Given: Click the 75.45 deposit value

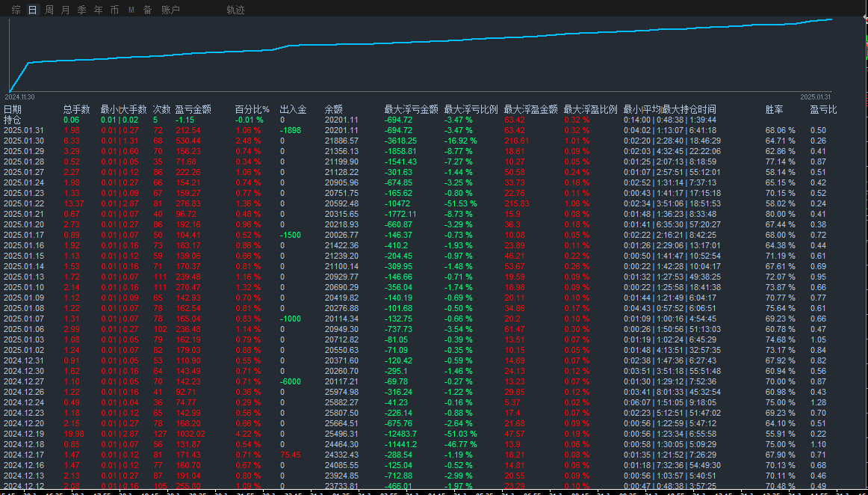Looking at the screenshot, I should tap(291, 455).
